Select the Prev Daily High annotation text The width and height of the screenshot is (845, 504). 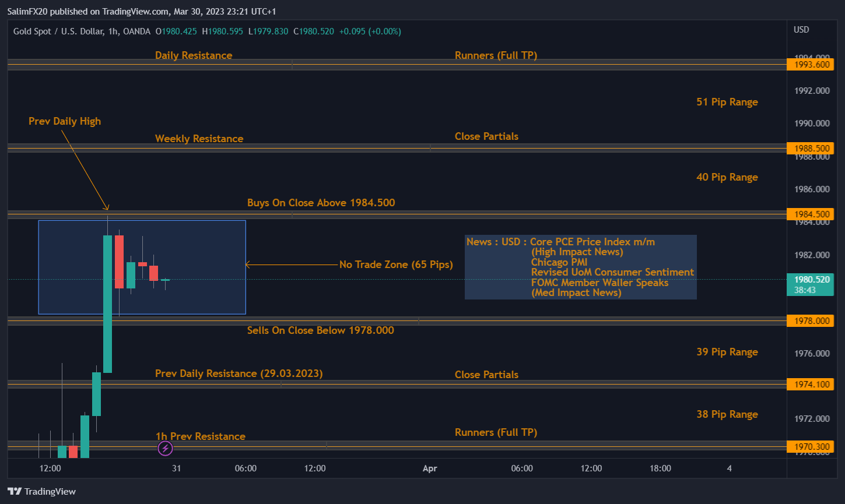[65, 121]
